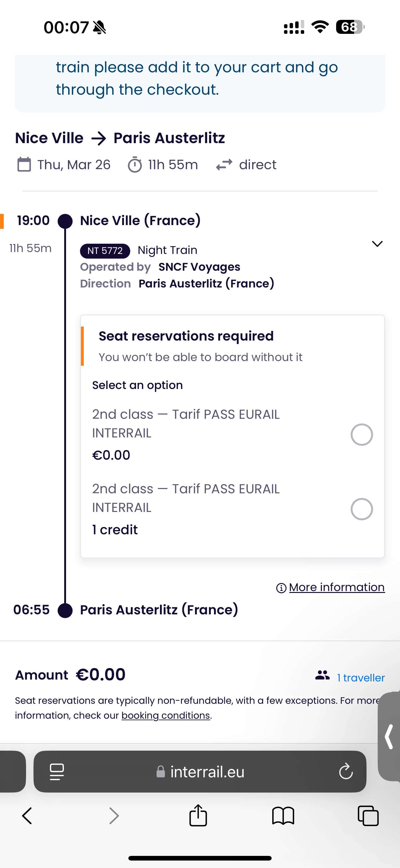Open page reader menu icon in address bar
Screen dimensions: 400x868
(57, 771)
